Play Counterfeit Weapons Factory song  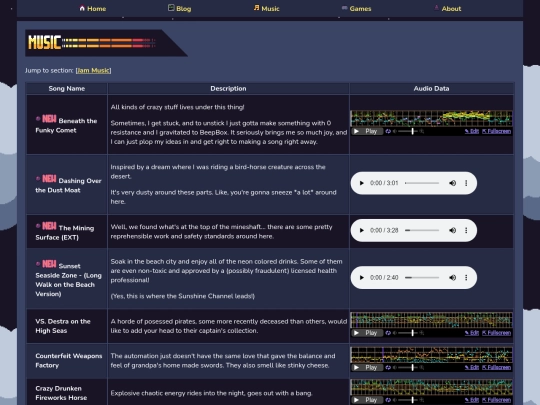pyautogui.click(x=366, y=367)
